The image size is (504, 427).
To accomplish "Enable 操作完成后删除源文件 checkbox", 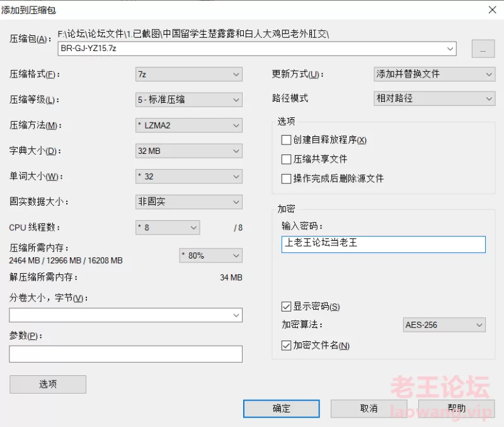I will [x=286, y=178].
